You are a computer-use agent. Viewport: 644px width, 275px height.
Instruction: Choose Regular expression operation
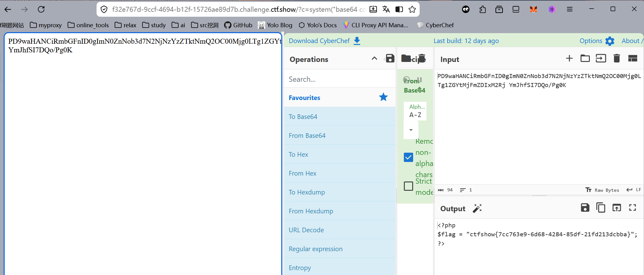pos(340,249)
